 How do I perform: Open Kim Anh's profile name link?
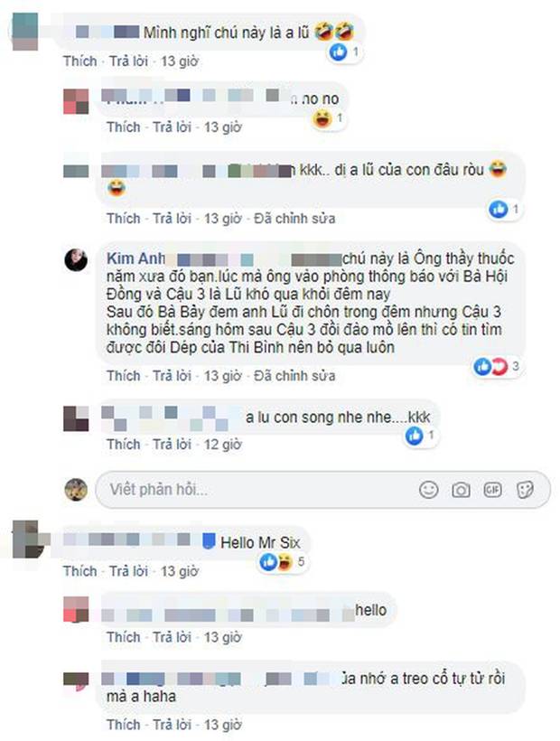pyautogui.click(x=135, y=258)
